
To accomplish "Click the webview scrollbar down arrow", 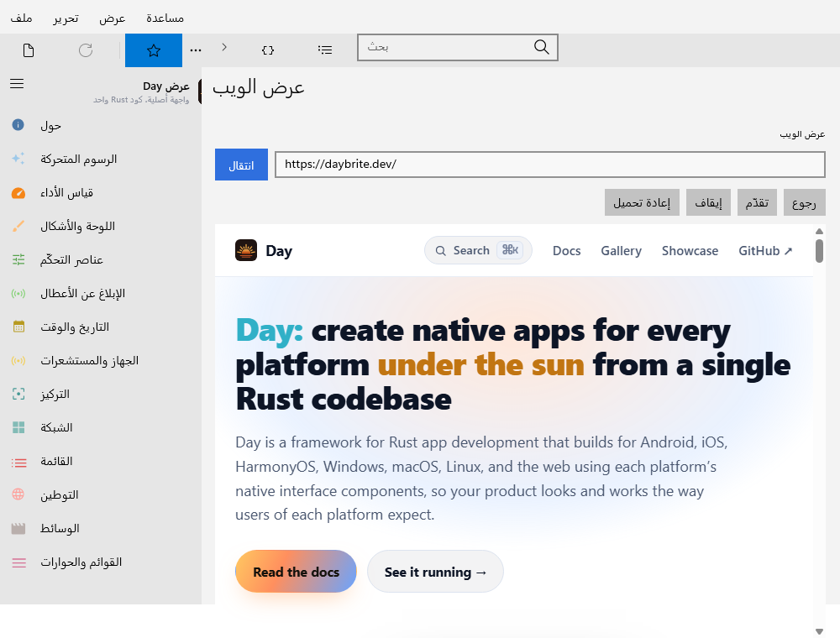I will pos(819,631).
